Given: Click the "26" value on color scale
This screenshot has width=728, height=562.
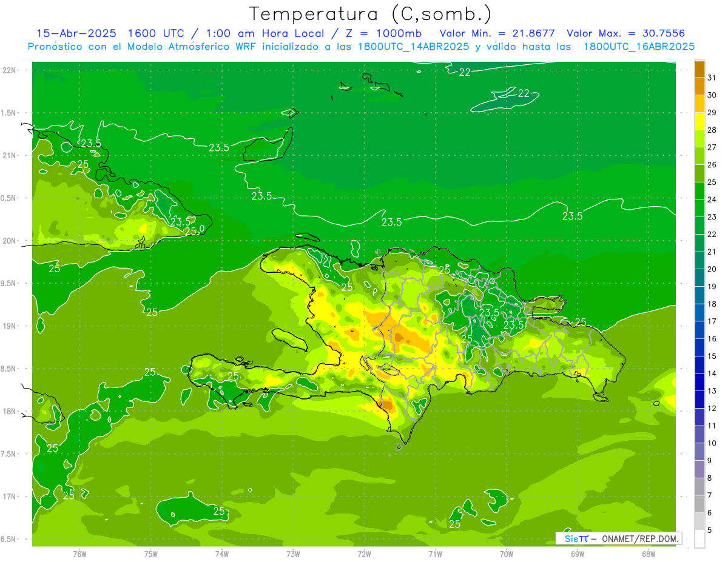Looking at the screenshot, I should (x=712, y=165).
